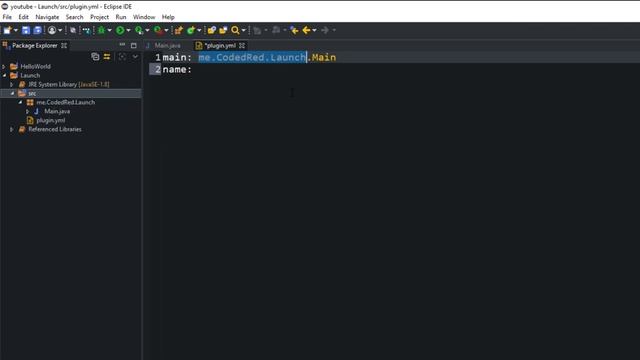The height and width of the screenshot is (360, 640).
Task: Collapse the src folder
Action: [12, 93]
